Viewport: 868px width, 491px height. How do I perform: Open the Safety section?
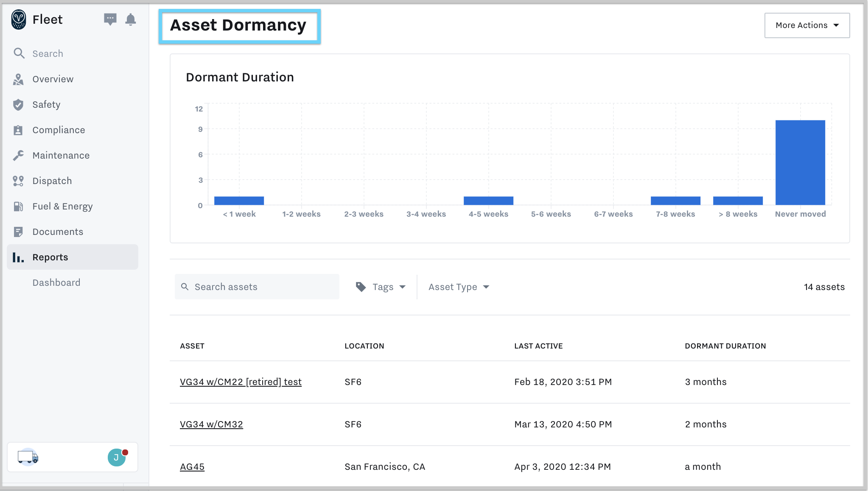tap(46, 105)
